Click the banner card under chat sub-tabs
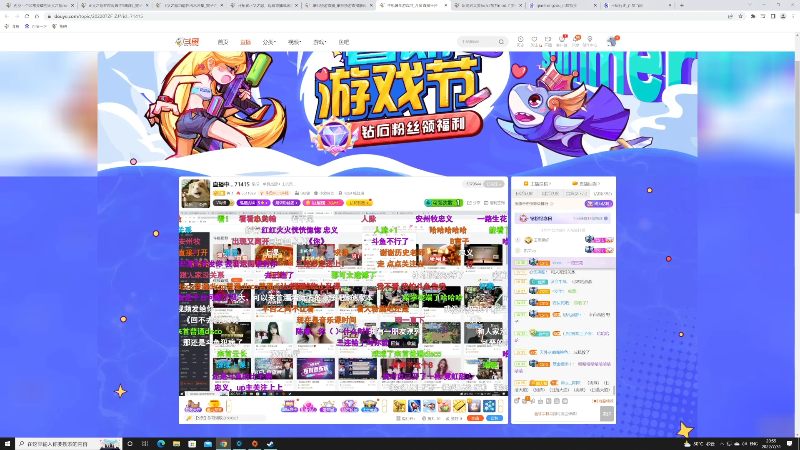Viewport: 800px width, 450px height. click(x=563, y=218)
